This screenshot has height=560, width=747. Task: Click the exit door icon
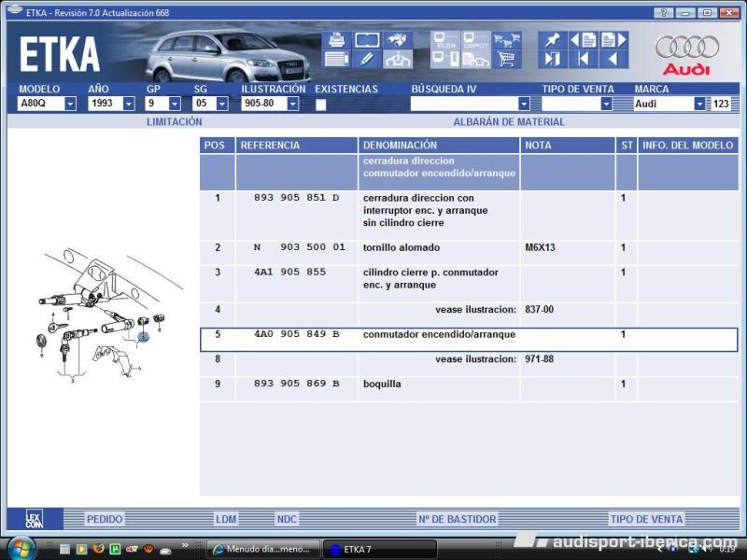click(553, 60)
